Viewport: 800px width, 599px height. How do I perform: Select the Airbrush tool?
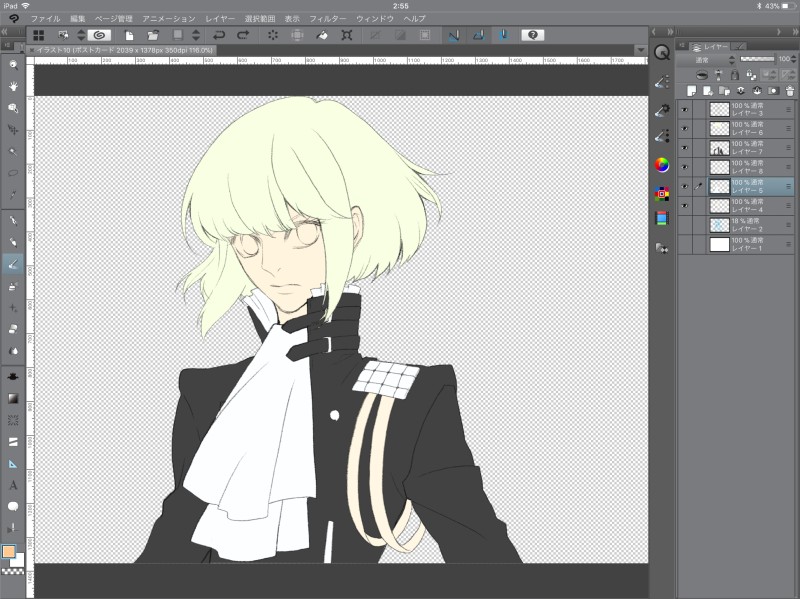(x=13, y=286)
